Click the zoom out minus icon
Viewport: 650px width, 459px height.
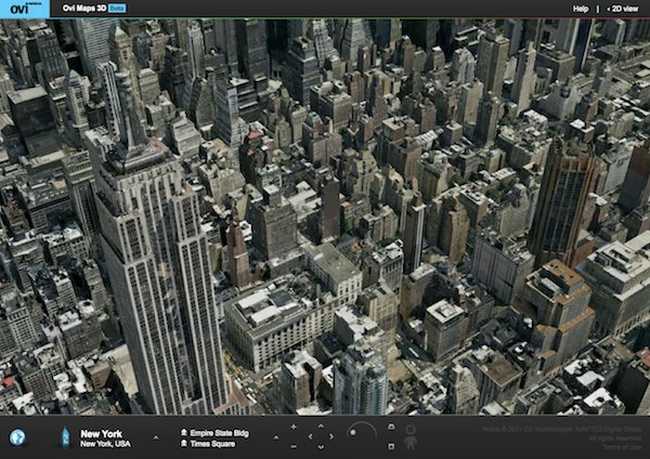point(293,446)
